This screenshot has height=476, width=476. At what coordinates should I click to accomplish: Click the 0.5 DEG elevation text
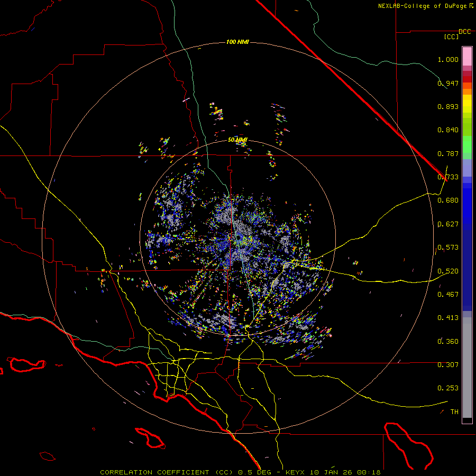tap(254, 472)
